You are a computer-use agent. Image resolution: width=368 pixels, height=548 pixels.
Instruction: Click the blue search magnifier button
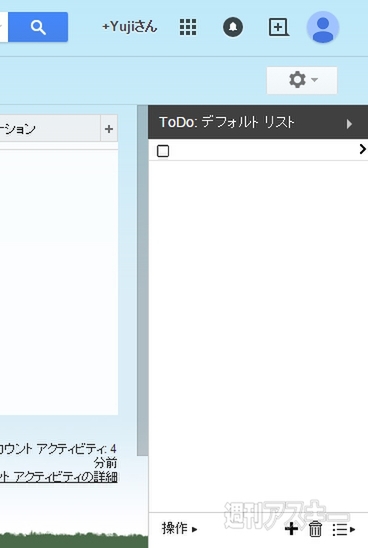click(38, 27)
